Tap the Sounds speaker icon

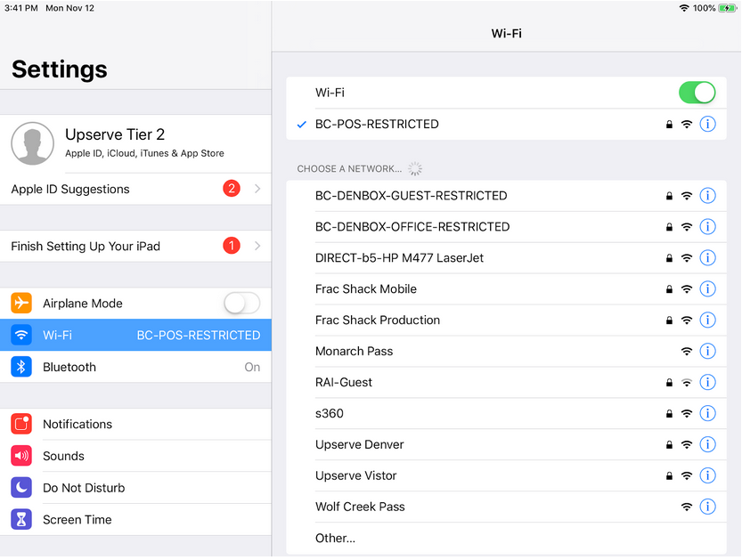[20, 456]
